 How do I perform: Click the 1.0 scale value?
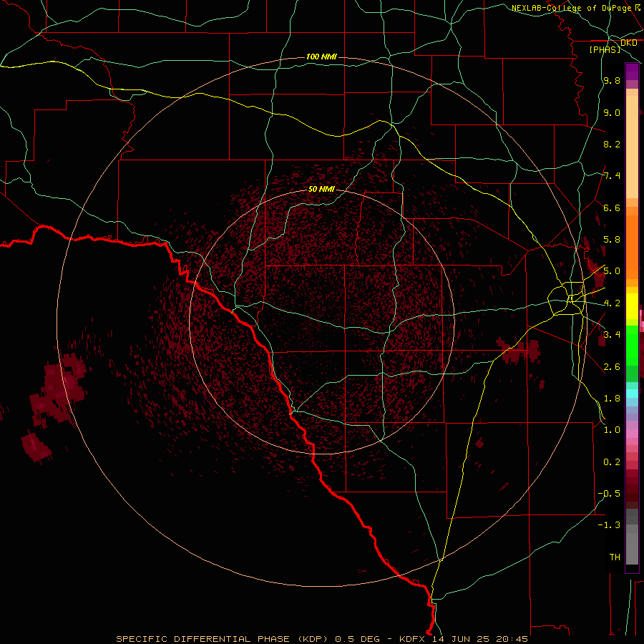click(x=612, y=430)
